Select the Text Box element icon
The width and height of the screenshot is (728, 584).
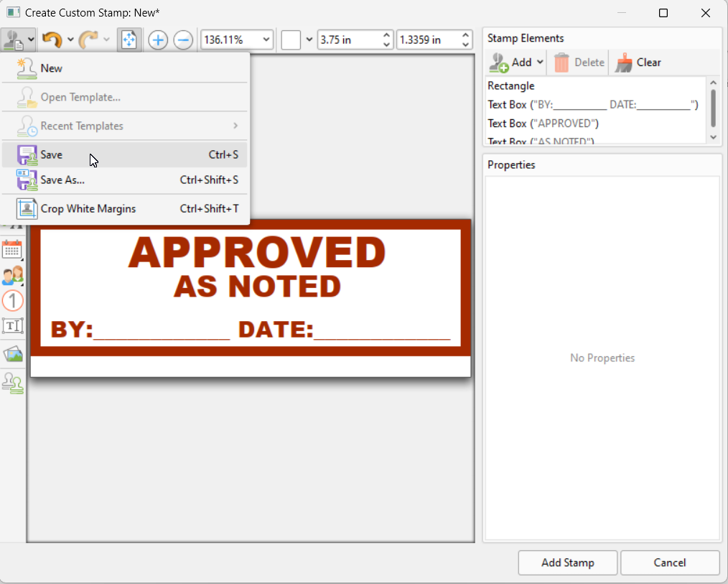click(12, 325)
